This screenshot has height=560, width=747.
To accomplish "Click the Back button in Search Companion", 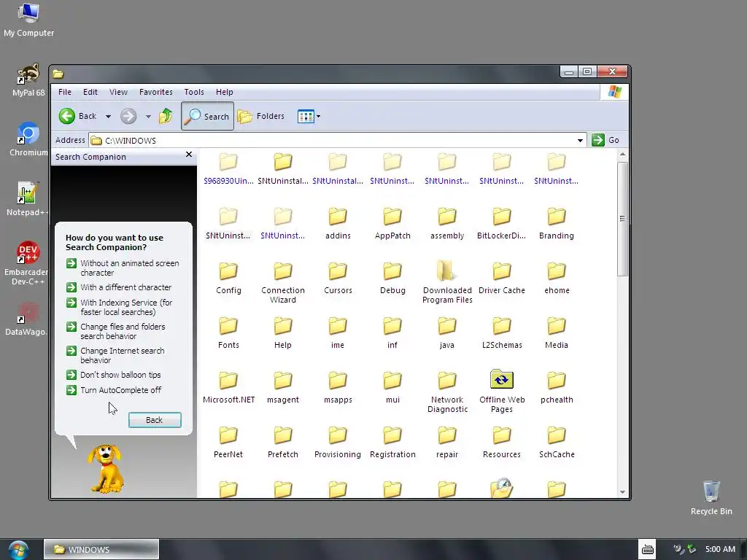I will 155,420.
